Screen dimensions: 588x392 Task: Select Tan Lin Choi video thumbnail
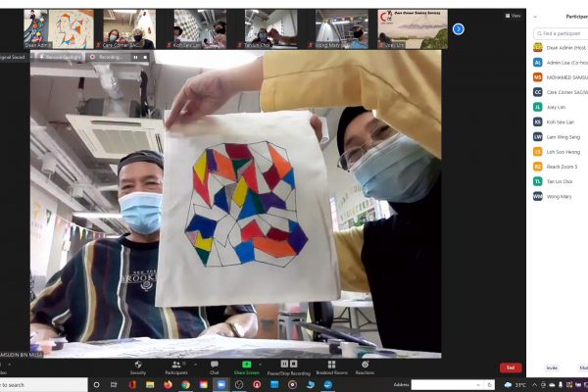pyautogui.click(x=270, y=28)
